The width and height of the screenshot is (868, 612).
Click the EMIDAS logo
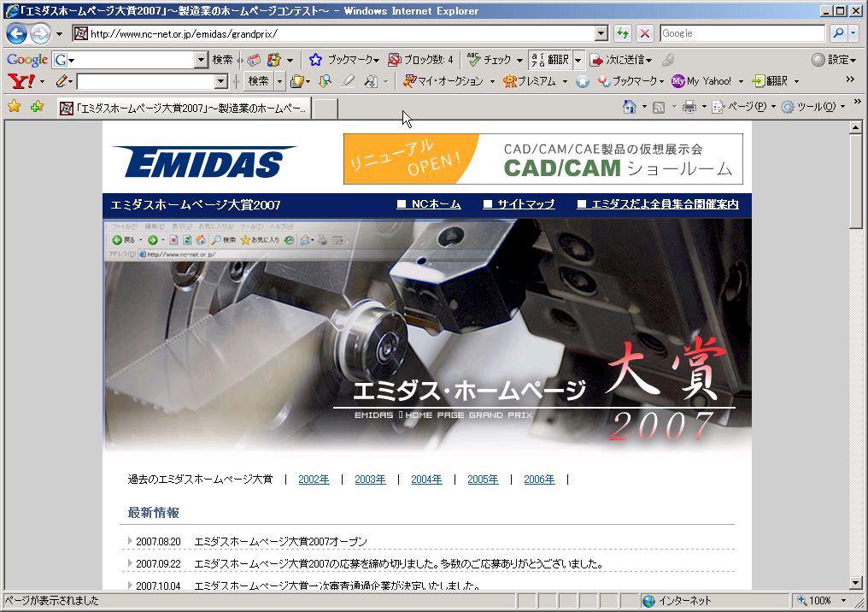click(205, 162)
